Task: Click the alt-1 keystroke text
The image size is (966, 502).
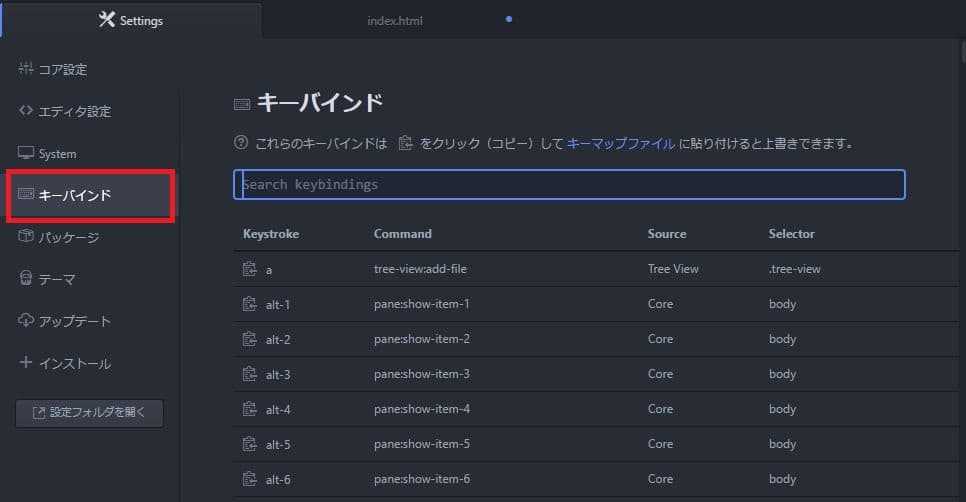Action: (x=278, y=305)
